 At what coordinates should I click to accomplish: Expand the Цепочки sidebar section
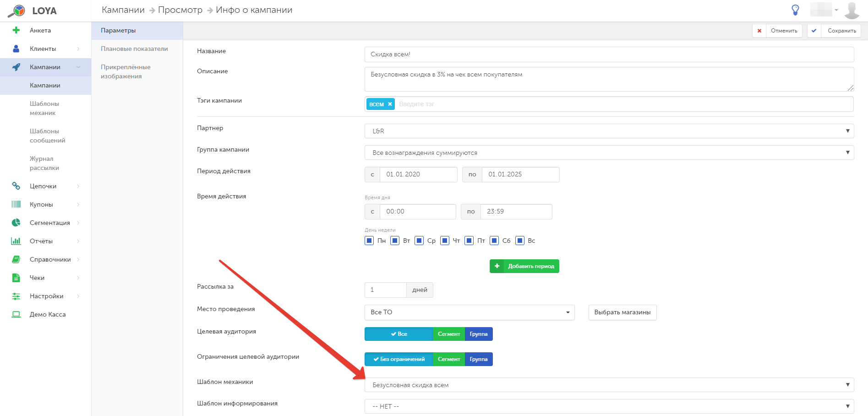(x=78, y=186)
